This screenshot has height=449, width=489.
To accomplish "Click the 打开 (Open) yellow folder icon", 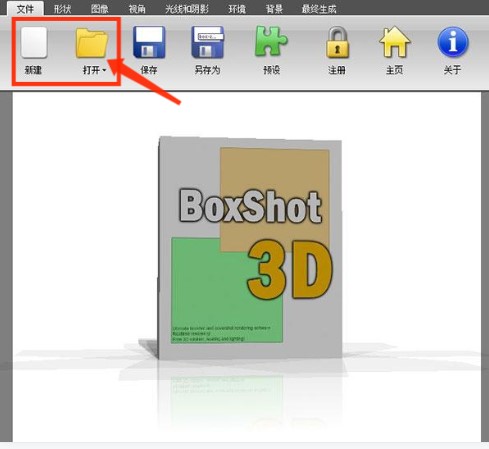I will coord(92,43).
